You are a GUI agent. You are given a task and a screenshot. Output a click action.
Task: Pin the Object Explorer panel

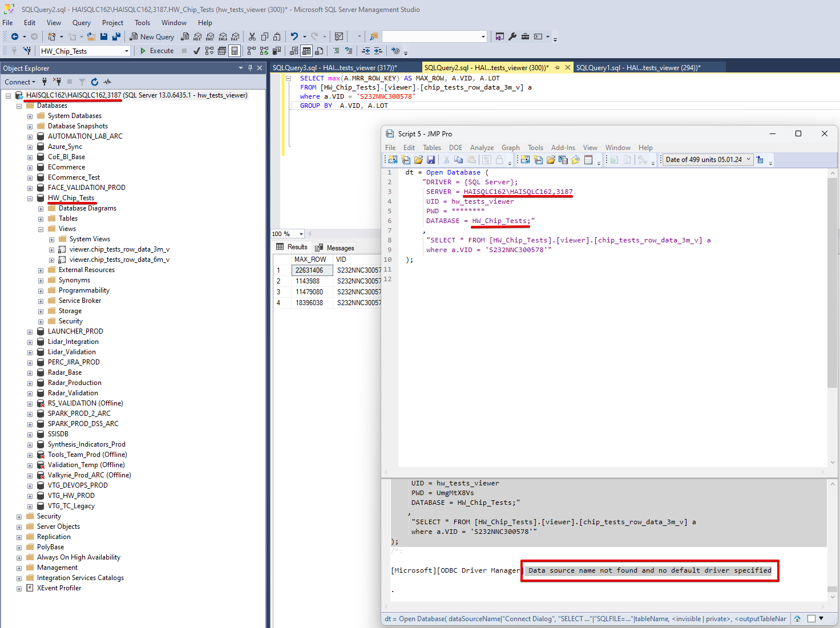coord(250,68)
